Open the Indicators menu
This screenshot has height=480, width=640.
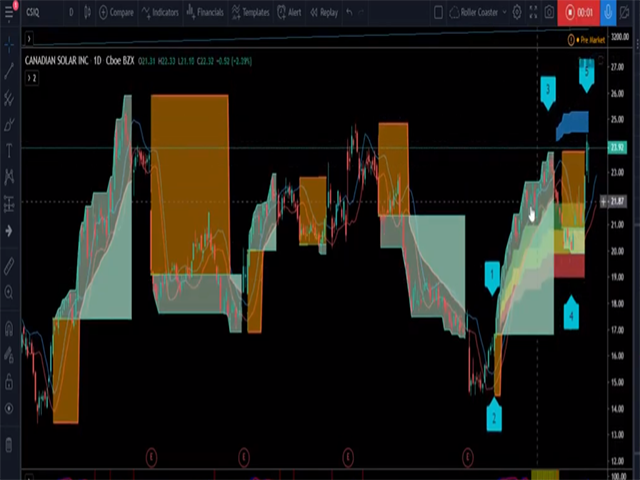pyautogui.click(x=160, y=13)
